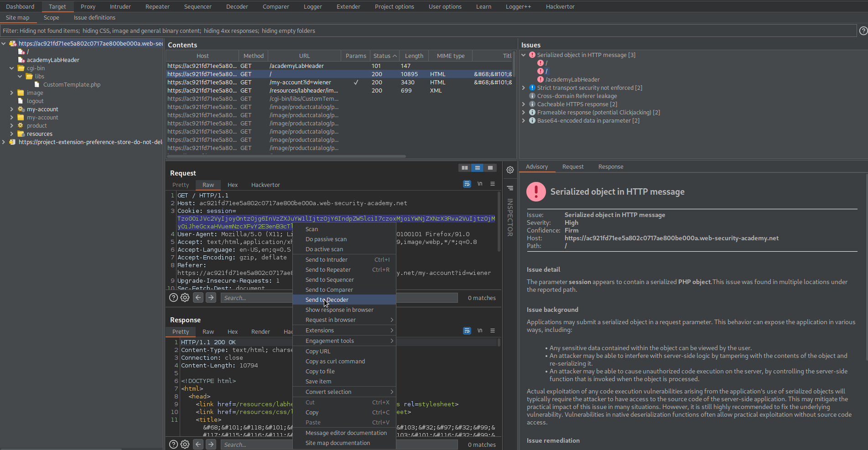Open the Render tab in Response
The width and height of the screenshot is (868, 450).
pyautogui.click(x=260, y=331)
